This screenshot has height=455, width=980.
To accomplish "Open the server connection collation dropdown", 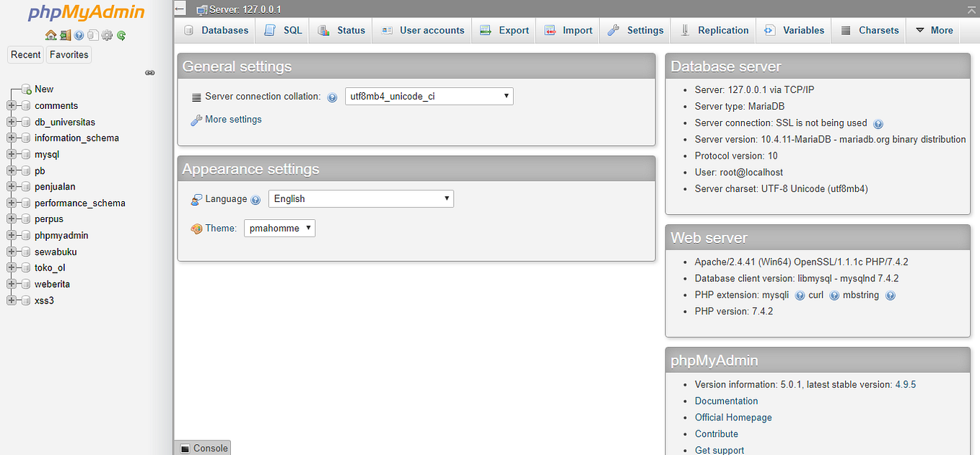I will pyautogui.click(x=429, y=96).
